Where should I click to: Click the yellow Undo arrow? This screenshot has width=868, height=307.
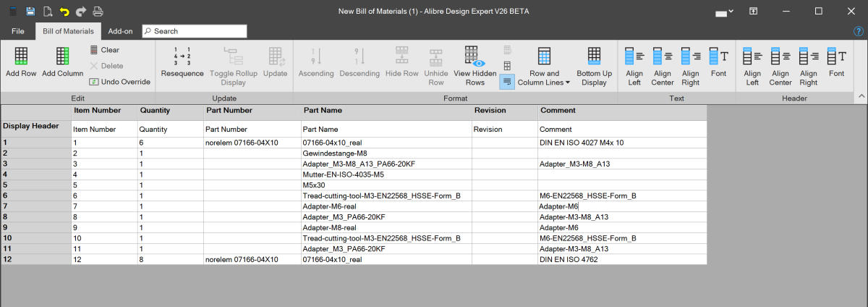tap(64, 11)
